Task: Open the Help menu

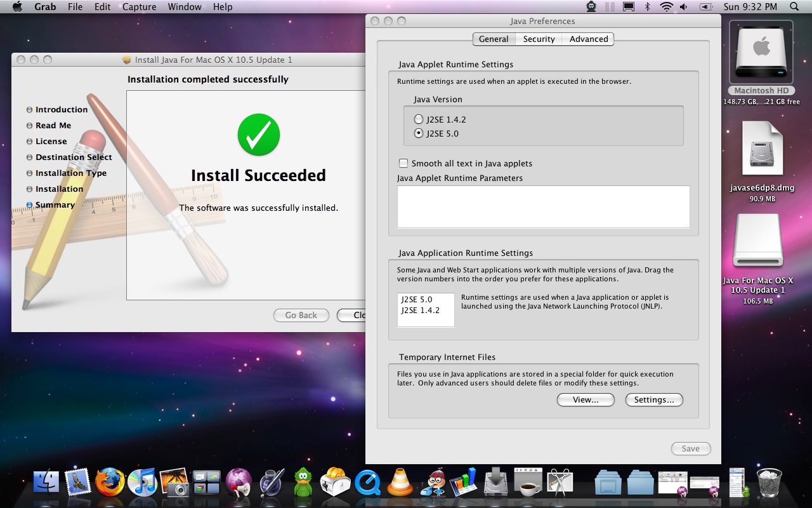Action: click(223, 7)
